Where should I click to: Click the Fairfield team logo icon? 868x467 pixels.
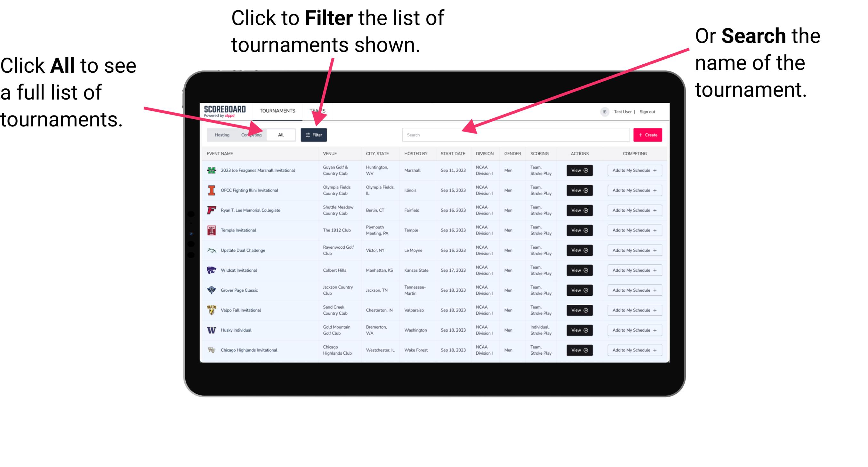click(x=211, y=210)
